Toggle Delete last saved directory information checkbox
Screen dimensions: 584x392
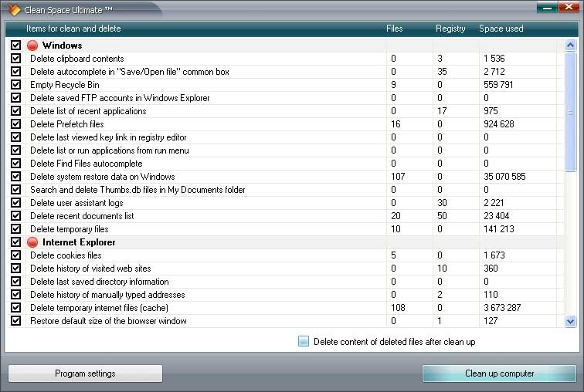(x=15, y=282)
